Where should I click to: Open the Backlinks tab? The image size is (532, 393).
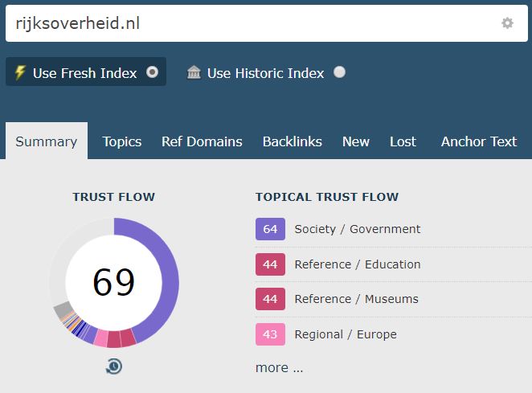[x=293, y=141]
